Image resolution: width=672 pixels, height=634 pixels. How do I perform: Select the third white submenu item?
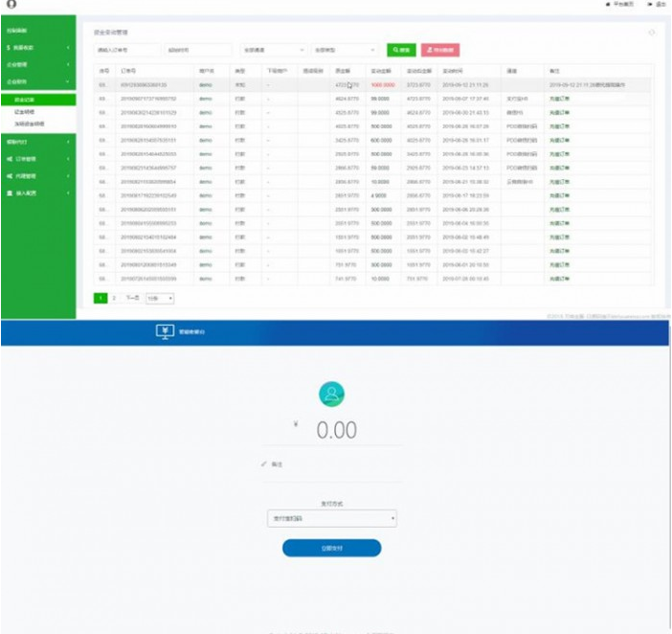pyautogui.click(x=38, y=124)
